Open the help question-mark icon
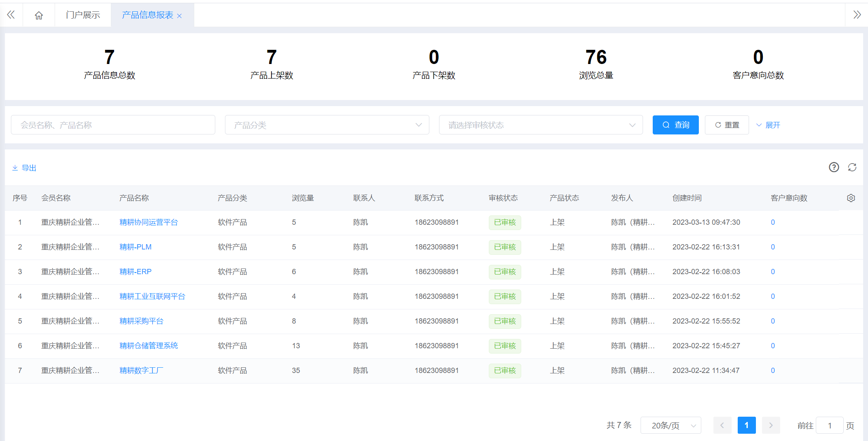This screenshot has width=868, height=441. pos(834,167)
